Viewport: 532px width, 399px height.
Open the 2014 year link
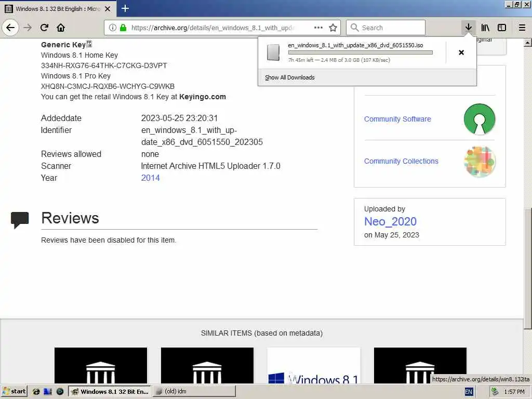click(x=150, y=178)
